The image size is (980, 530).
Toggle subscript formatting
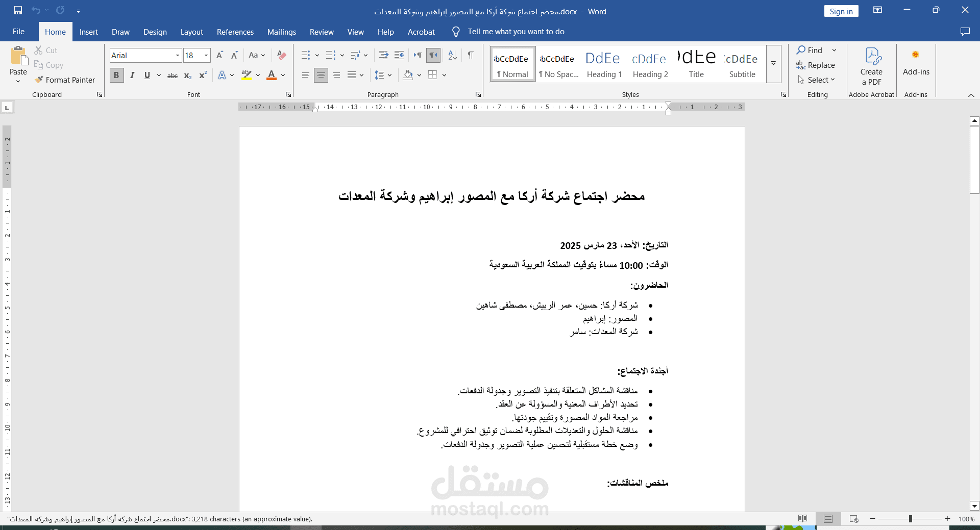[187, 75]
